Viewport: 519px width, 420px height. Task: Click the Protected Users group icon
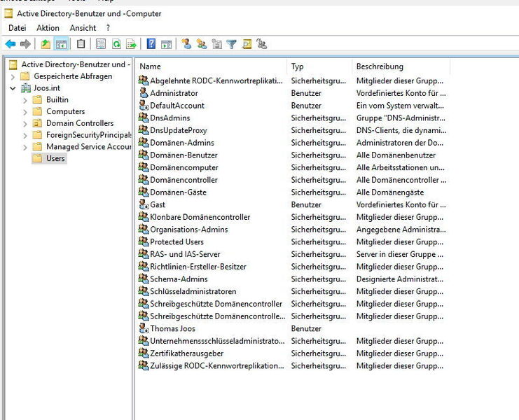pos(144,241)
